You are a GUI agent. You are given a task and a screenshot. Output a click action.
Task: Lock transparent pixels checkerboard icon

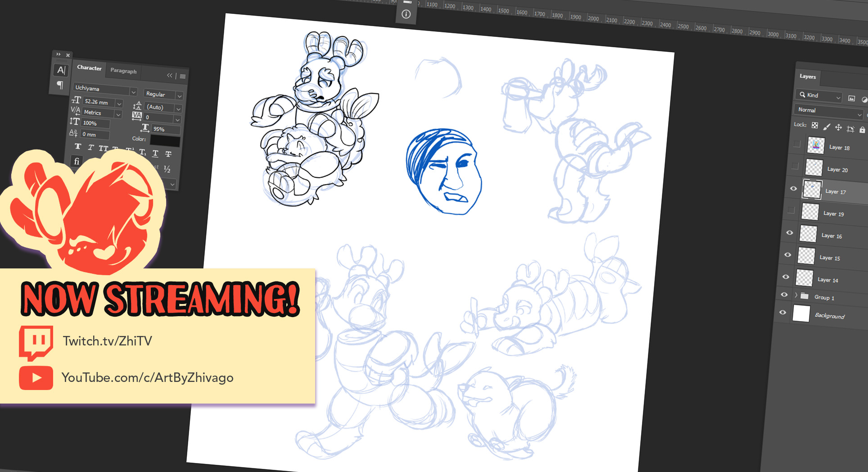click(815, 126)
